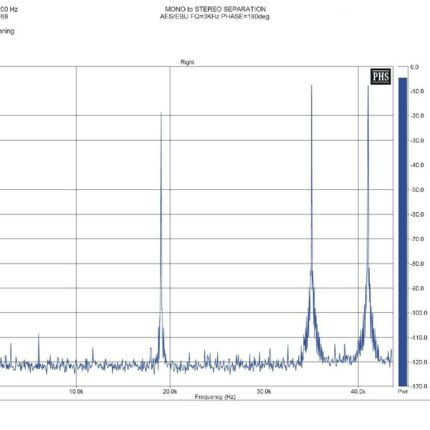Select the Right channel label above the plot

187,62
